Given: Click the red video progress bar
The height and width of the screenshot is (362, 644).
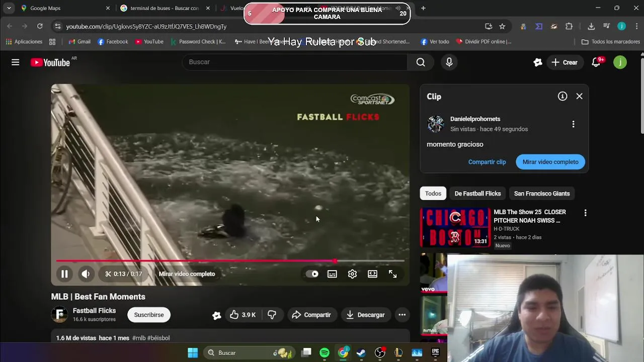Looking at the screenshot, I should (x=230, y=261).
